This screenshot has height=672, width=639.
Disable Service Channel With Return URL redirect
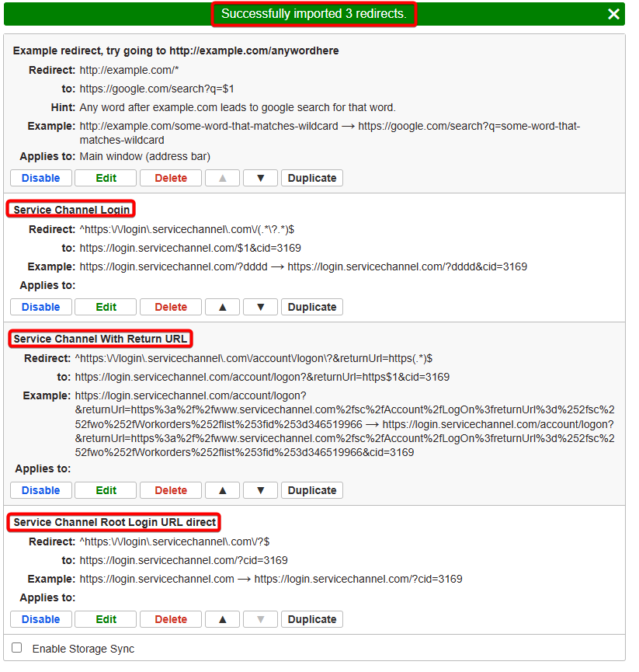[40, 490]
